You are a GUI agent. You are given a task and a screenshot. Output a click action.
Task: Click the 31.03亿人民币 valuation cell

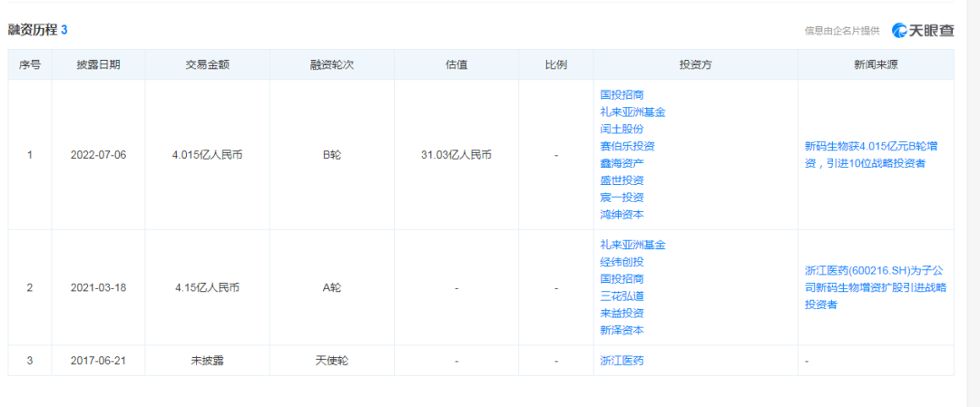456,155
